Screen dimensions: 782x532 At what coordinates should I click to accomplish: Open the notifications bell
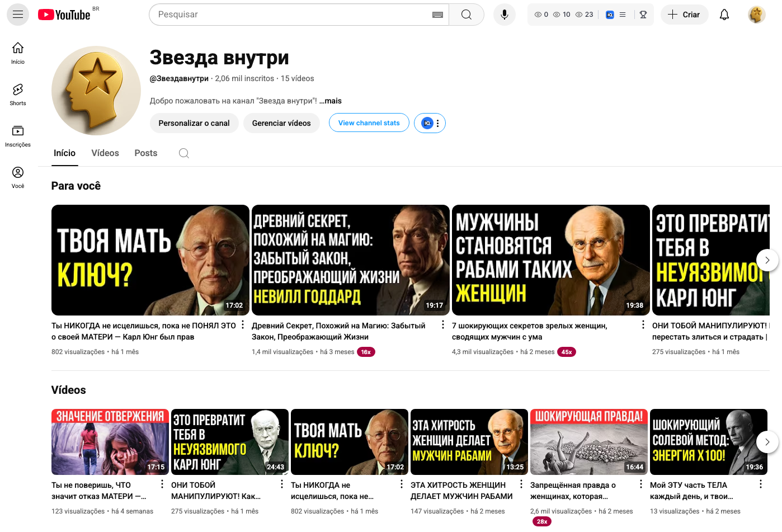coord(724,15)
